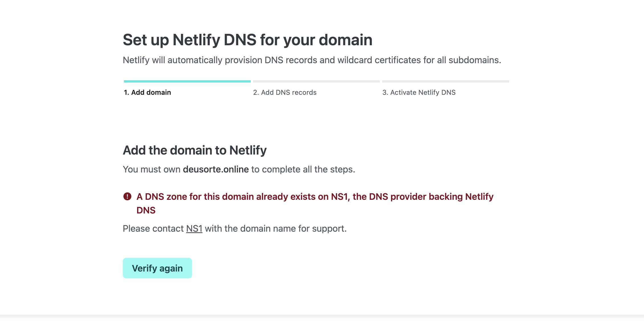644x325 pixels.
Task: Click the divider line at the page bottom
Action: coord(322,315)
